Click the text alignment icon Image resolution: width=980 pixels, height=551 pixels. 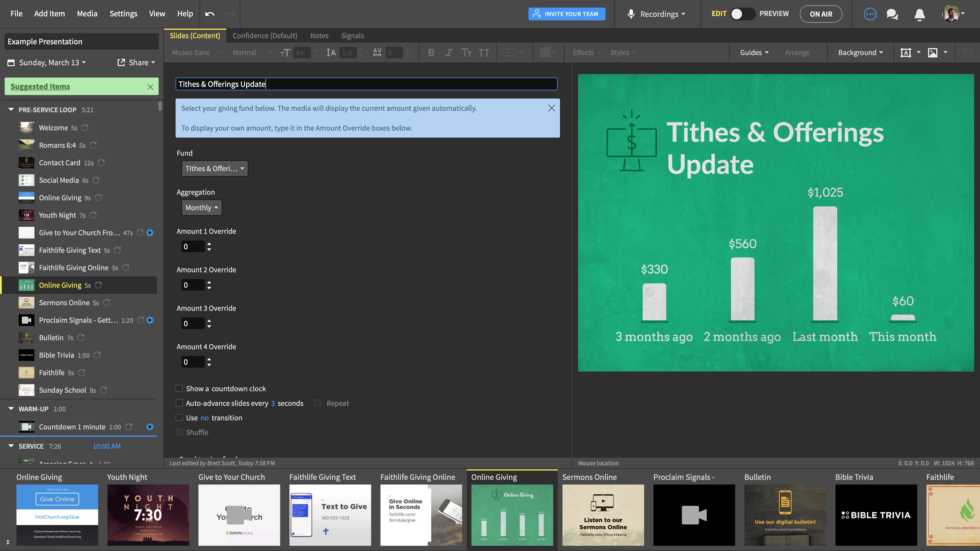click(509, 52)
